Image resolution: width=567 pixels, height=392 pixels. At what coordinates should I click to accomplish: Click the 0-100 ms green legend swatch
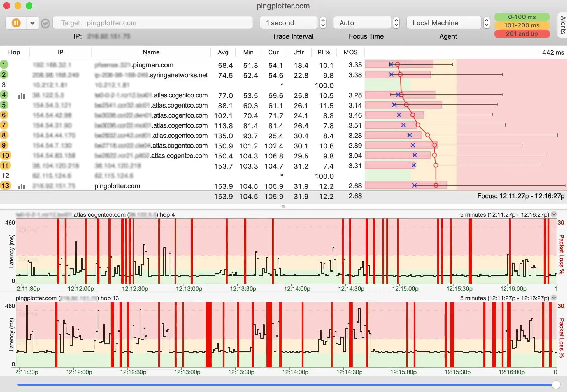click(522, 17)
